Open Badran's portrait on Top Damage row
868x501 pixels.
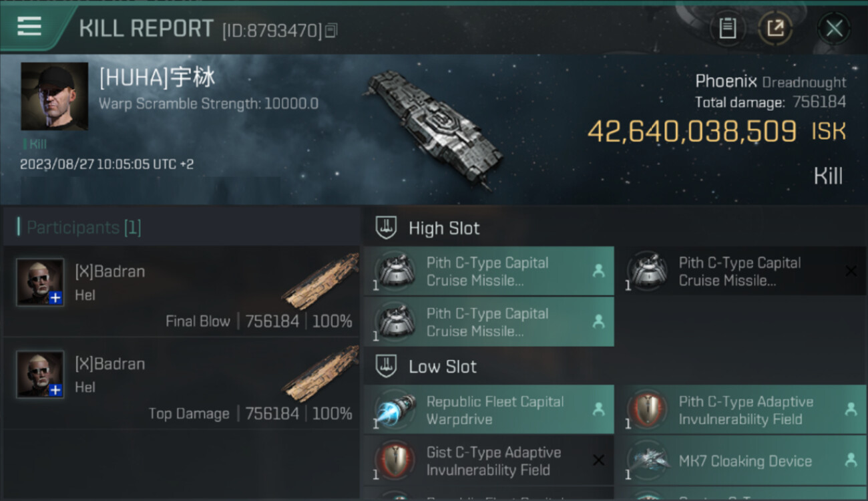pyautogui.click(x=40, y=375)
